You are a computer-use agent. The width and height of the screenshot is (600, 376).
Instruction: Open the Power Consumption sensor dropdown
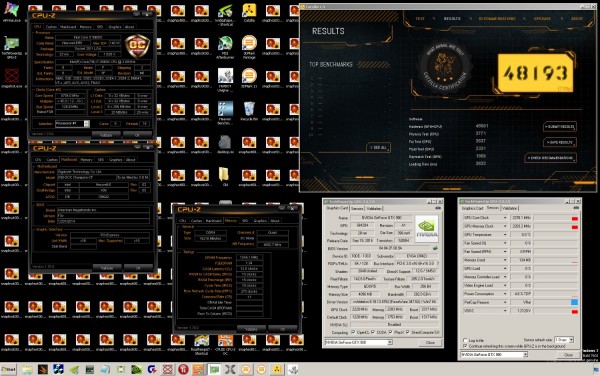pos(505,294)
